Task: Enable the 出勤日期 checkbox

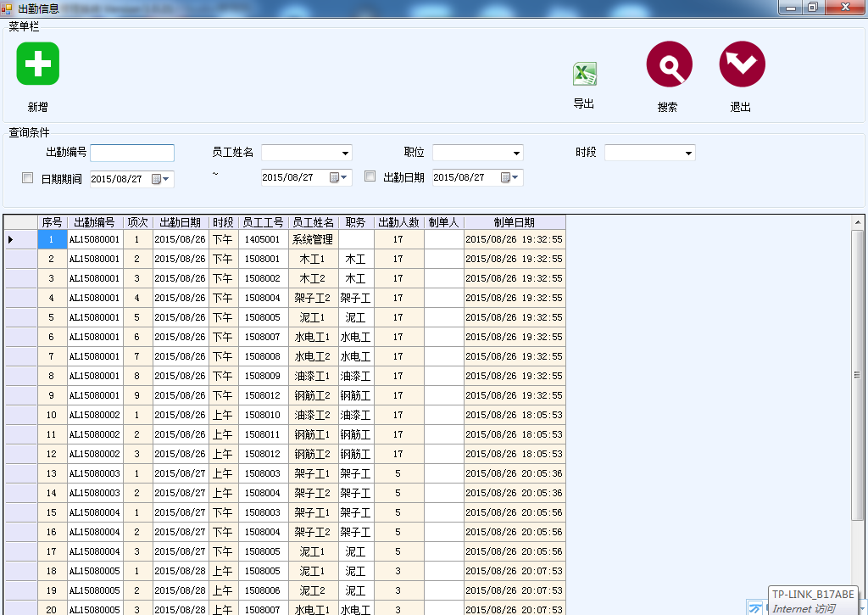Action: [370, 176]
